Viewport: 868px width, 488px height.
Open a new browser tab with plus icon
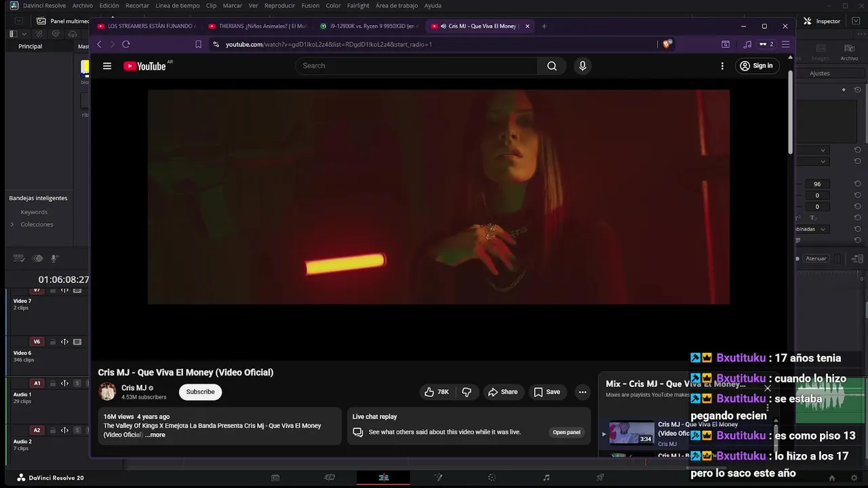544,26
